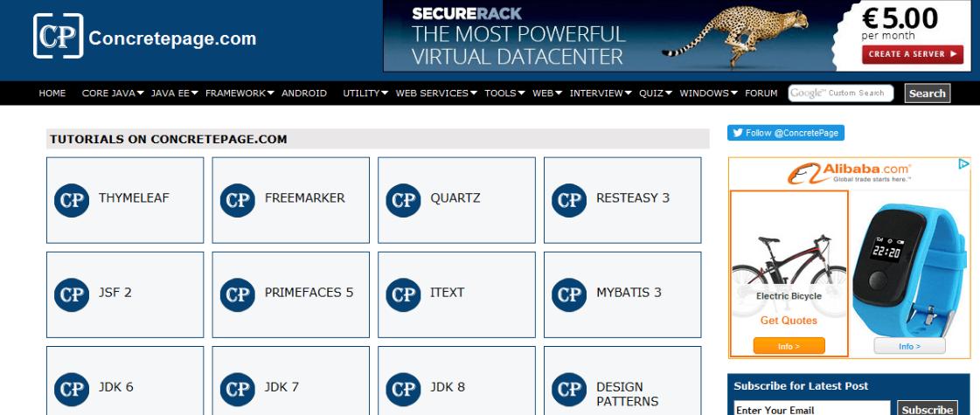
Task: Click the CP icon beside iText
Action: coord(403,294)
